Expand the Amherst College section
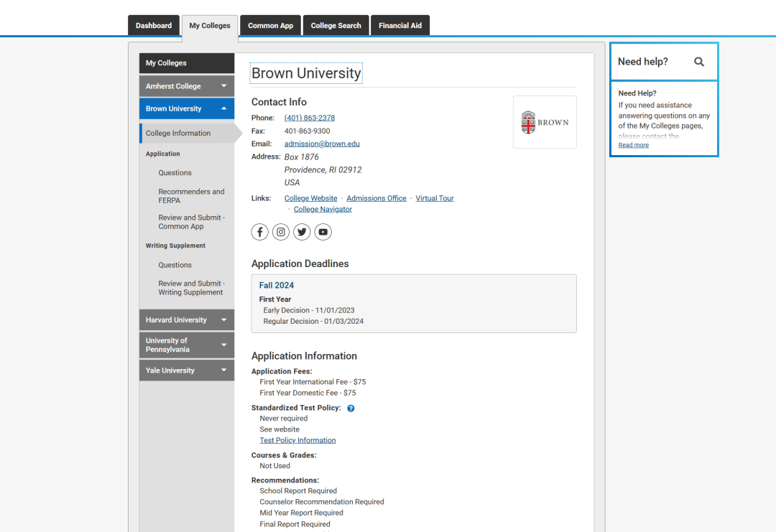This screenshot has width=776, height=532. pyautogui.click(x=187, y=86)
